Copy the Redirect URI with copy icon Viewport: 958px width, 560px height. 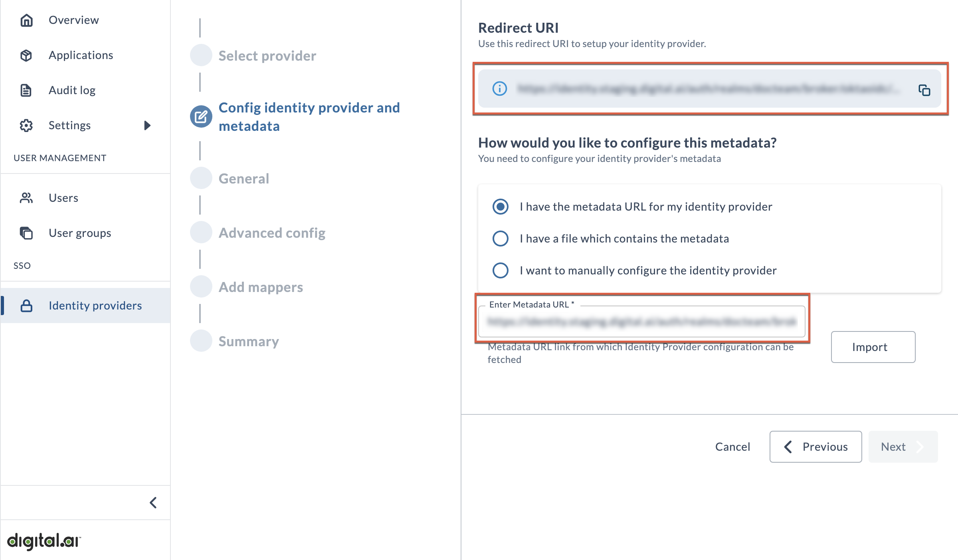pyautogui.click(x=924, y=90)
